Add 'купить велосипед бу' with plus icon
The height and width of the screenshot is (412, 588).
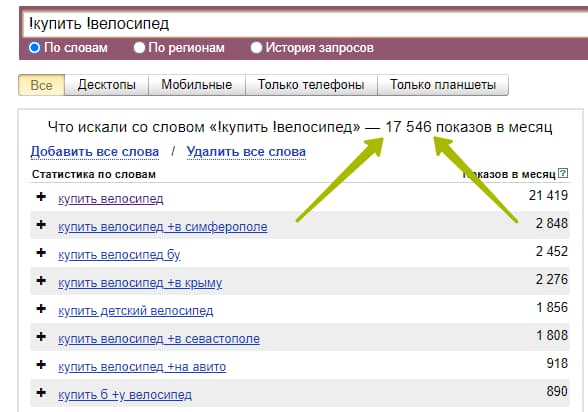[x=41, y=253]
